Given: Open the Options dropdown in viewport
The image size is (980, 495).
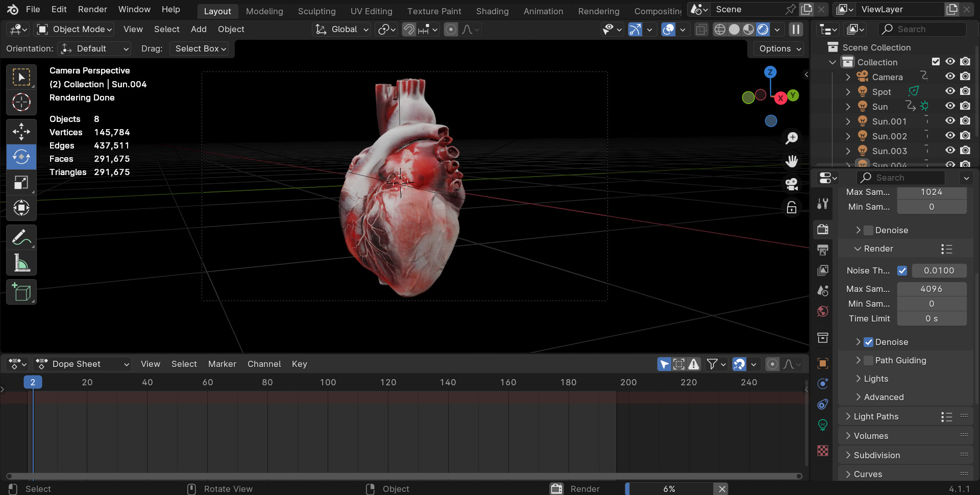Looking at the screenshot, I should (779, 49).
